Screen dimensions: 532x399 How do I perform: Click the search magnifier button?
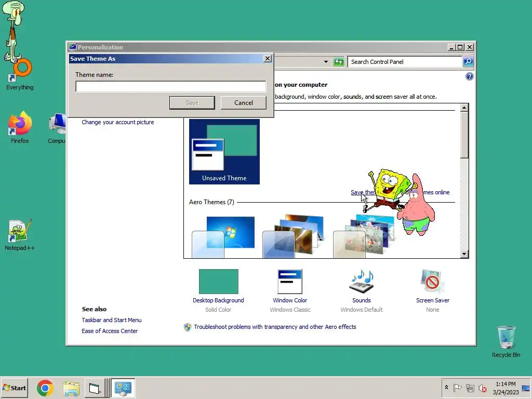click(x=468, y=62)
